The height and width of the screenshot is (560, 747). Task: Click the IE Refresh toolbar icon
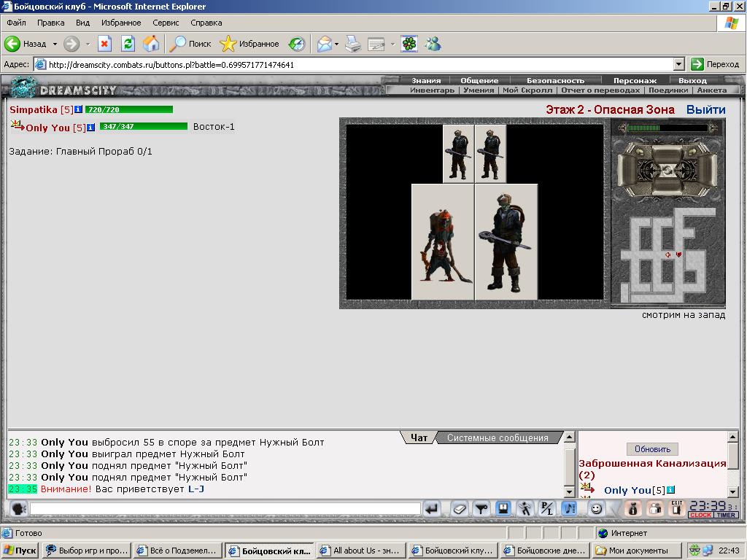(128, 44)
